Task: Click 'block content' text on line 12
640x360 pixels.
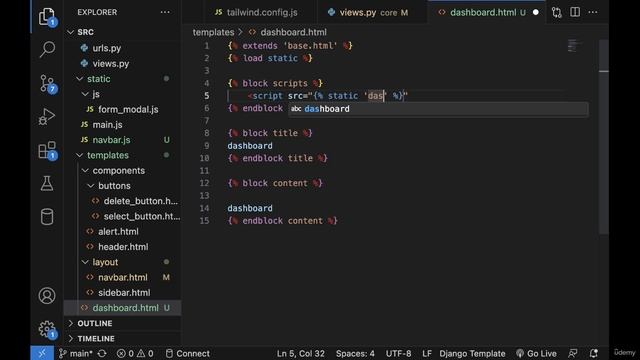Action: 275,183
